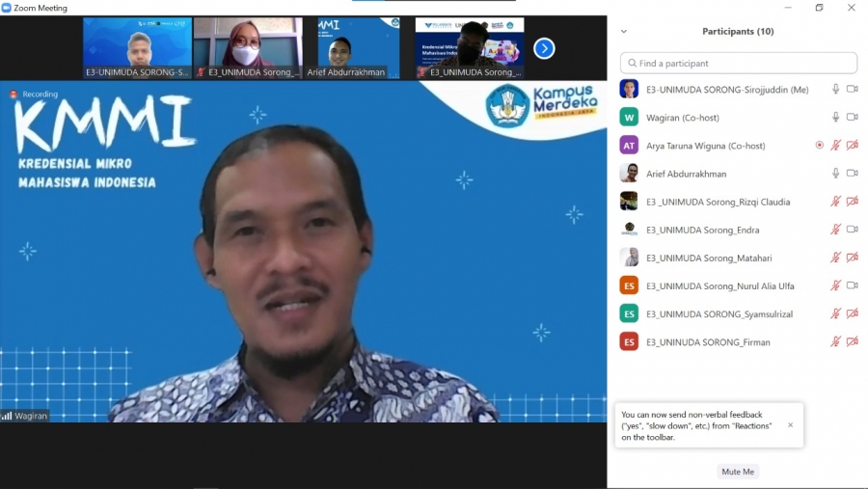868x489 pixels.
Task: Click microphone icon for Arief Abdurrakhman
Action: 835,174
